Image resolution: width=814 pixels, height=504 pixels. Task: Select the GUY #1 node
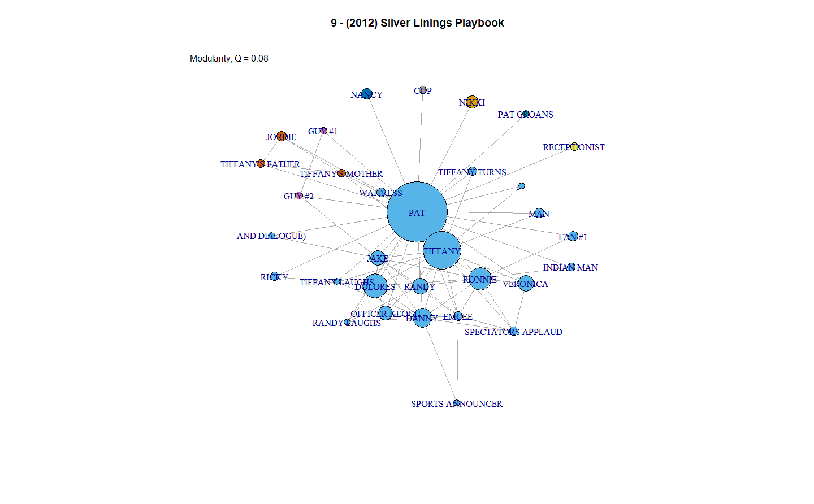[x=323, y=131]
